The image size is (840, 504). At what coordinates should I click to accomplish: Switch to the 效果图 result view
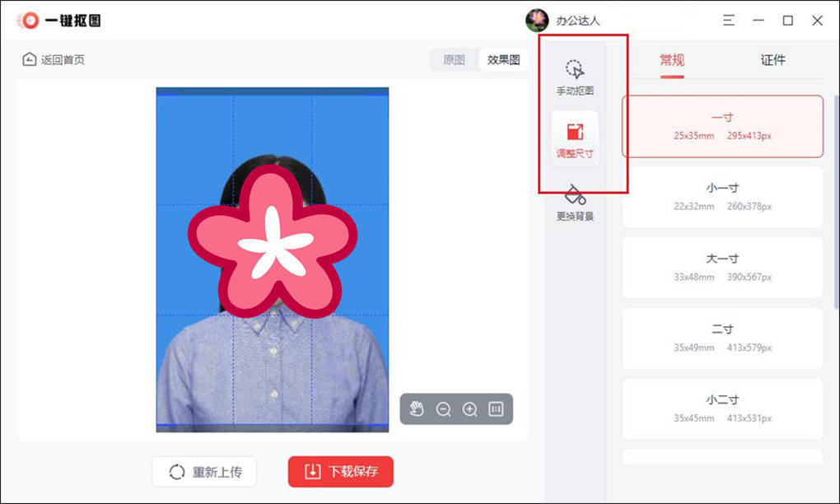point(503,59)
